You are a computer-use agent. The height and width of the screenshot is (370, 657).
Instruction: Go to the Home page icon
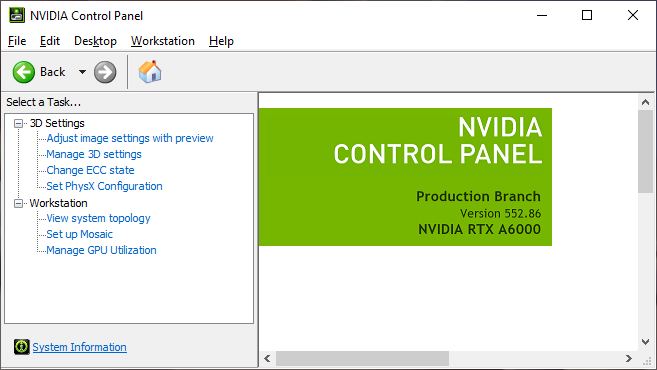point(150,72)
